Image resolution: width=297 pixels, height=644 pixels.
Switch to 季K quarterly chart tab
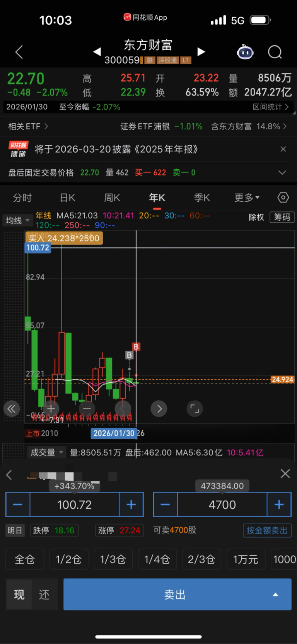pyautogui.click(x=202, y=198)
